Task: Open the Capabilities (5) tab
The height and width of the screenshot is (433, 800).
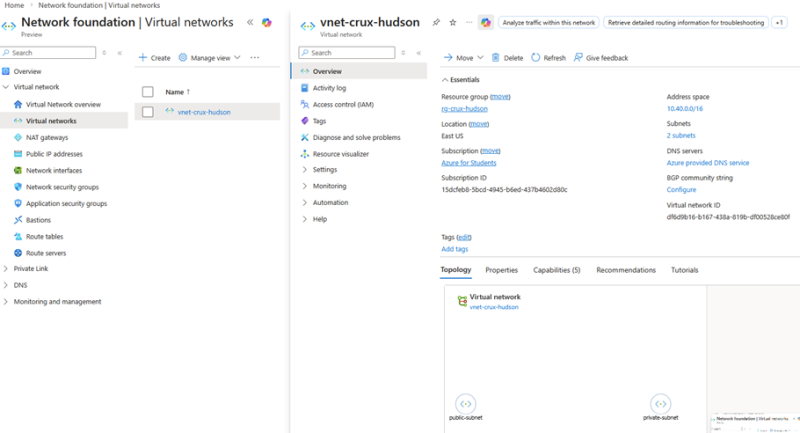Action: click(556, 270)
